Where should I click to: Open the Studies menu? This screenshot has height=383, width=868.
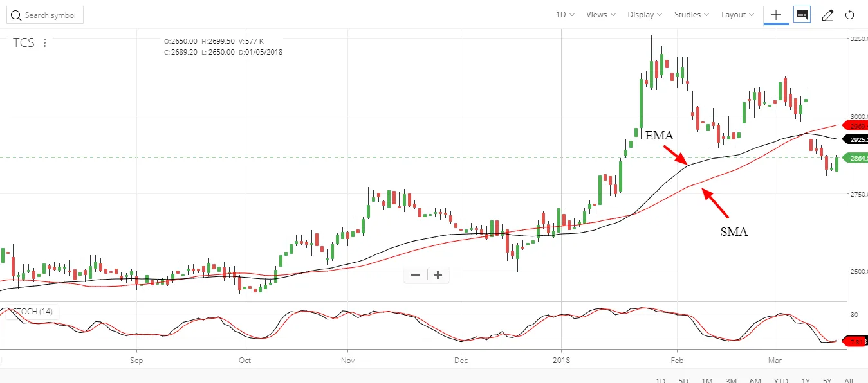691,15
